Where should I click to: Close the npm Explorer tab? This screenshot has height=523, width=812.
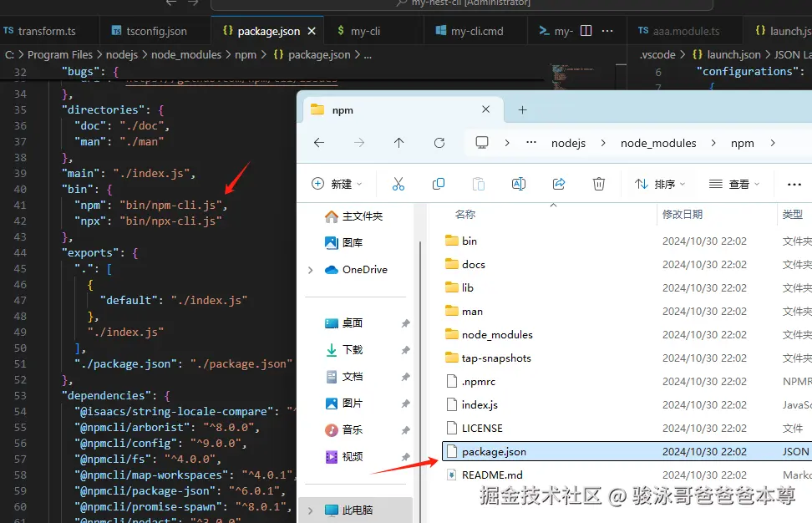pos(485,109)
